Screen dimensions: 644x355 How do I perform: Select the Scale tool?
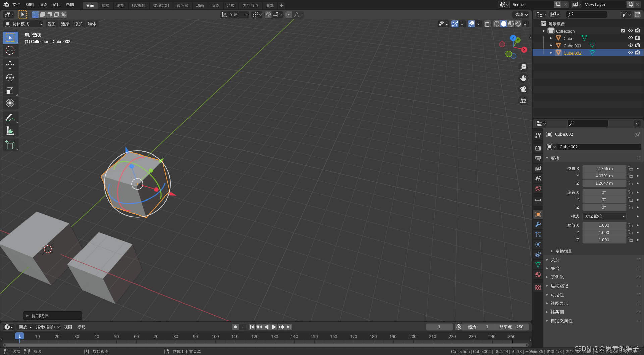[x=10, y=90]
